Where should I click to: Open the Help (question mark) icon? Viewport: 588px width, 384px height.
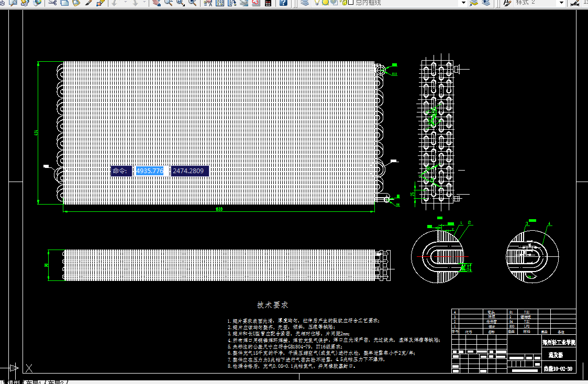pyautogui.click(x=284, y=3)
